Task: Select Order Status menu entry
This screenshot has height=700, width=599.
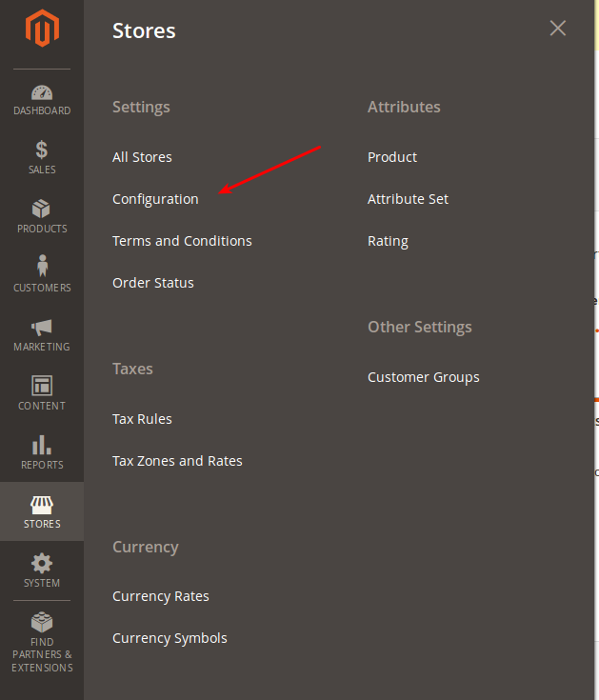Action: [x=152, y=283]
